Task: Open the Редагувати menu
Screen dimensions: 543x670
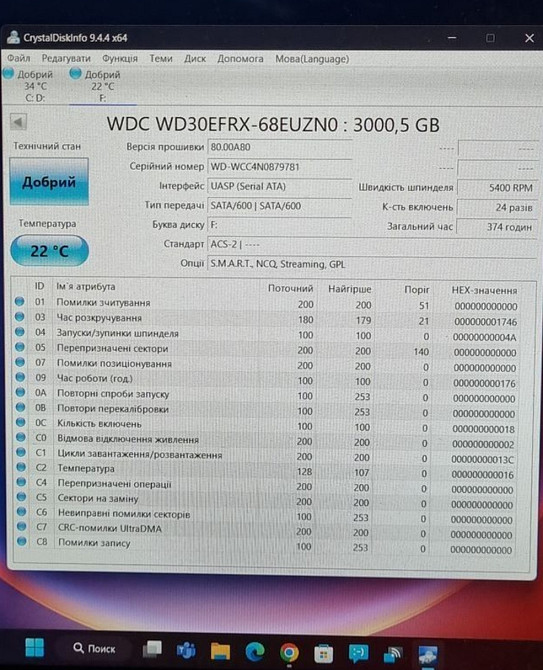Action: pos(66,58)
